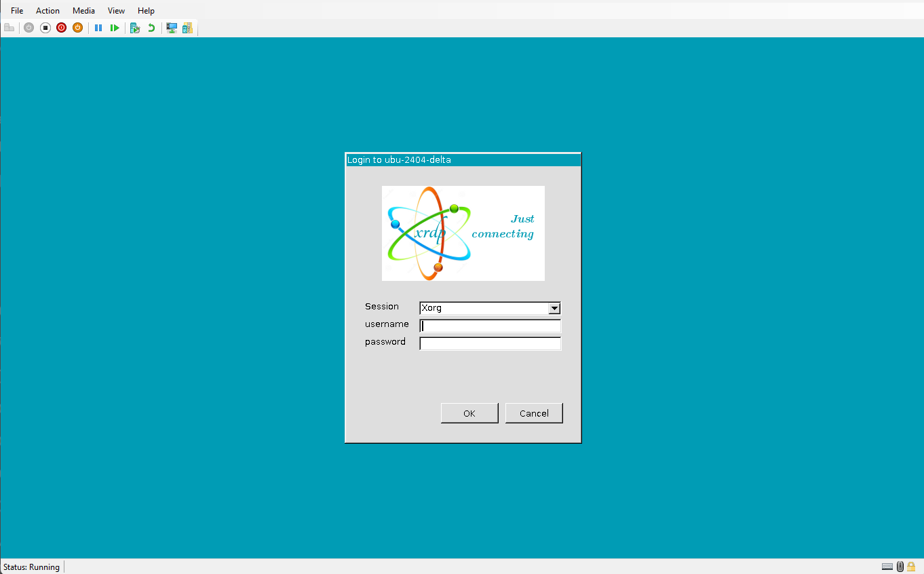The width and height of the screenshot is (924, 574).
Task: Click the mouse status icon
Action: pyautogui.click(x=900, y=567)
